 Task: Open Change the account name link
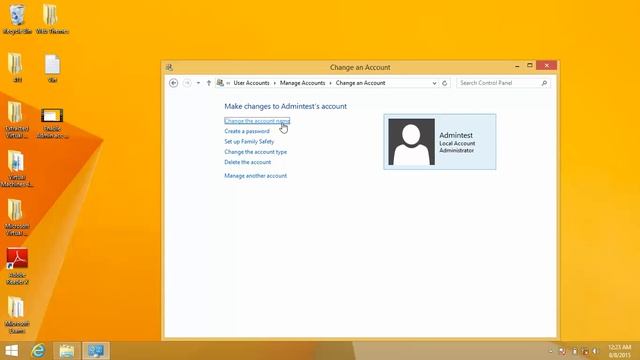coord(257,121)
